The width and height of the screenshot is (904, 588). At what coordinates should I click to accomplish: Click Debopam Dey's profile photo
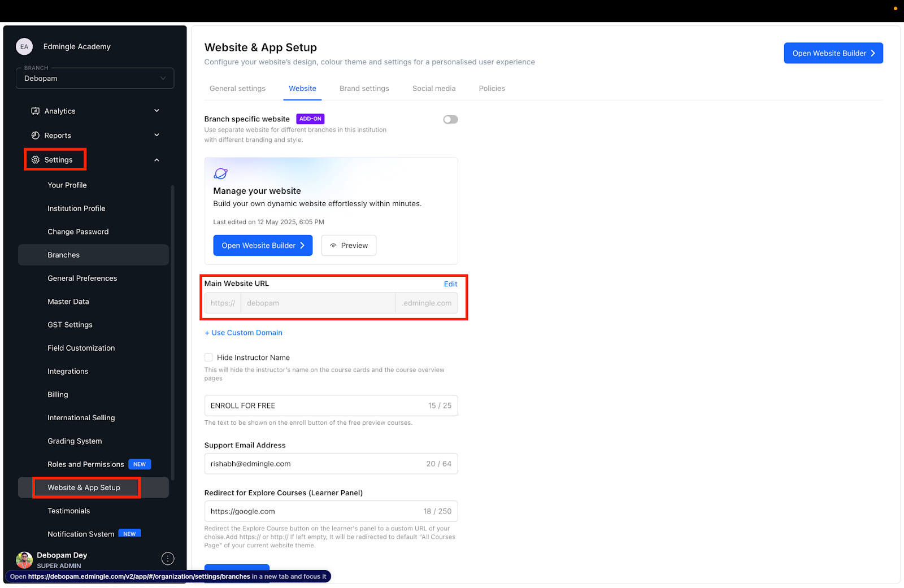click(24, 560)
